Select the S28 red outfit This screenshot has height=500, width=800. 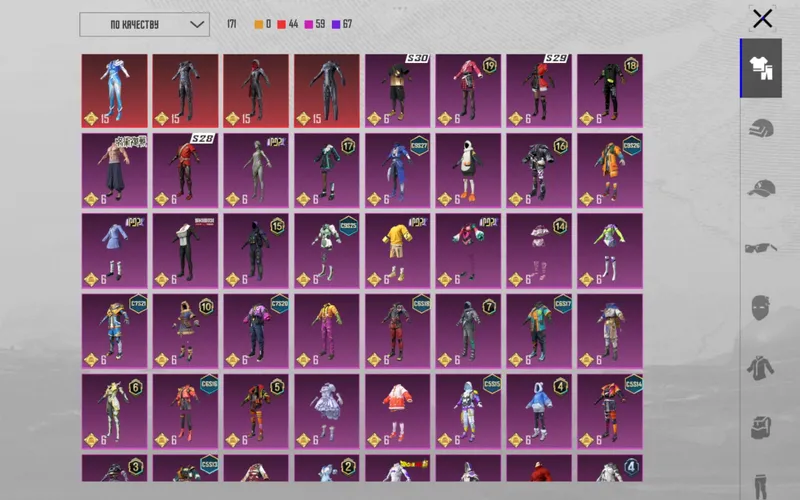click(x=185, y=170)
